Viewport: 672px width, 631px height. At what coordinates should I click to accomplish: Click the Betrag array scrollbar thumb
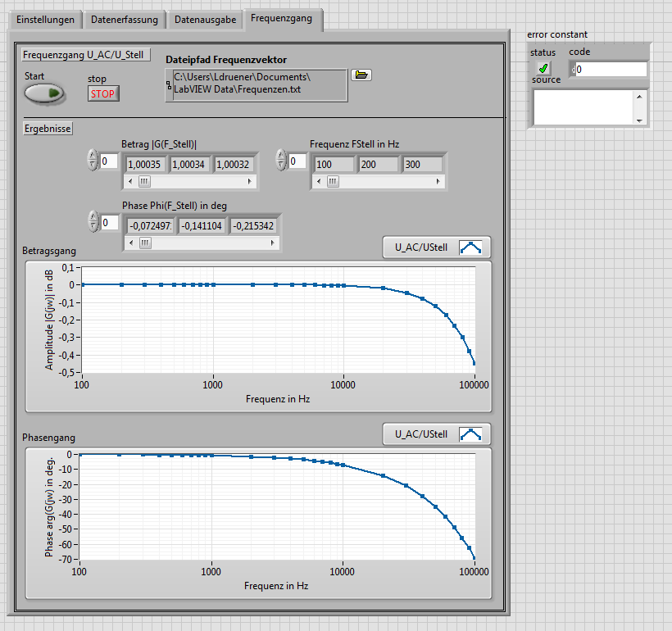click(144, 182)
